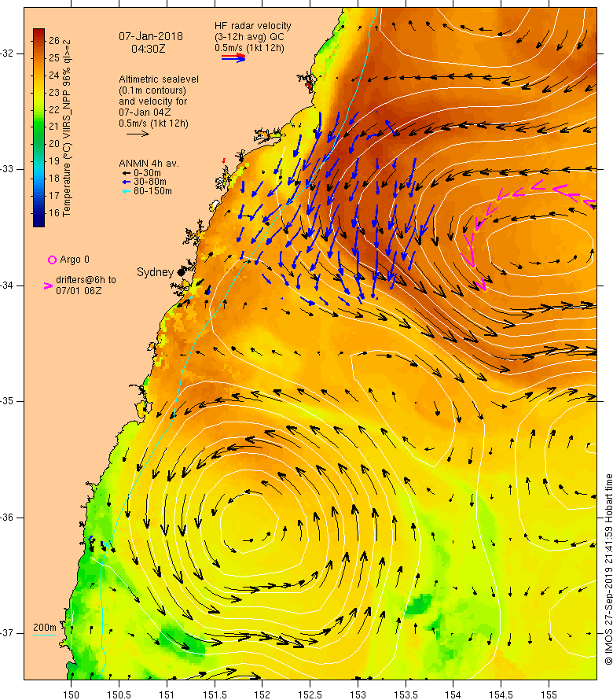Click the blue 30-80m ANMN legend arrow
The image size is (613, 700).
(x=127, y=182)
